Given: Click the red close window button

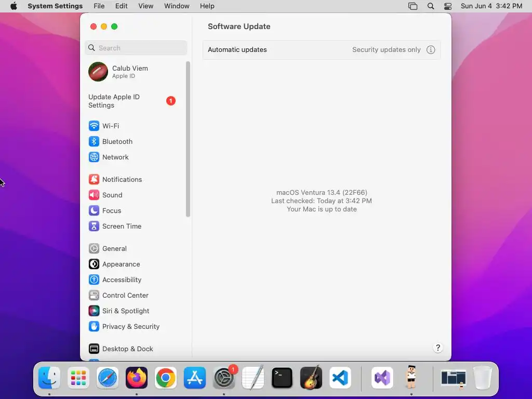Looking at the screenshot, I should (94, 26).
